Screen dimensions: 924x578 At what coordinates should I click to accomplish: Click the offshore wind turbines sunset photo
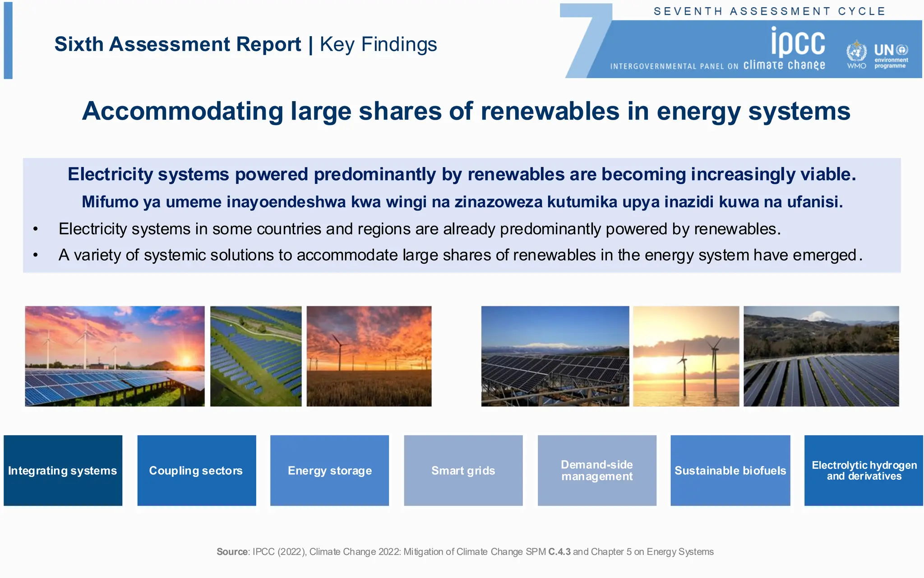coord(686,356)
